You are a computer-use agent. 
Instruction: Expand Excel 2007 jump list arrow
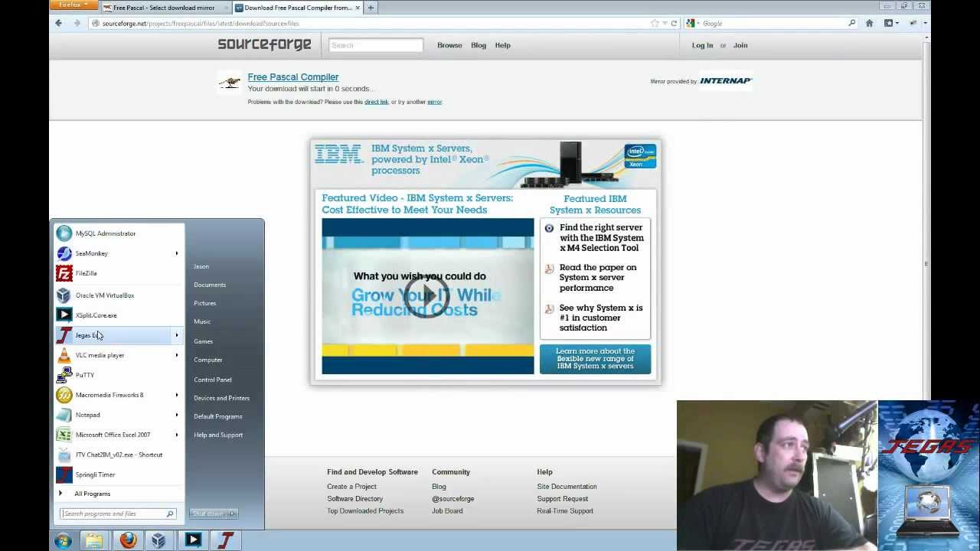(176, 435)
